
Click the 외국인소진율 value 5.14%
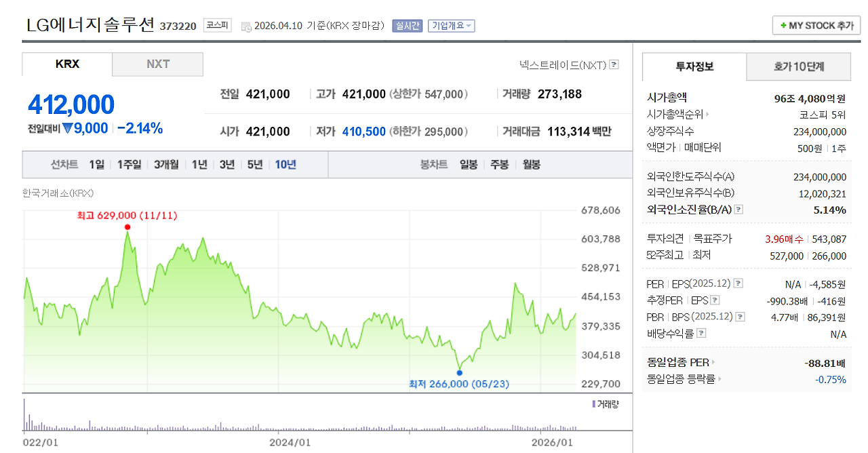pos(829,210)
